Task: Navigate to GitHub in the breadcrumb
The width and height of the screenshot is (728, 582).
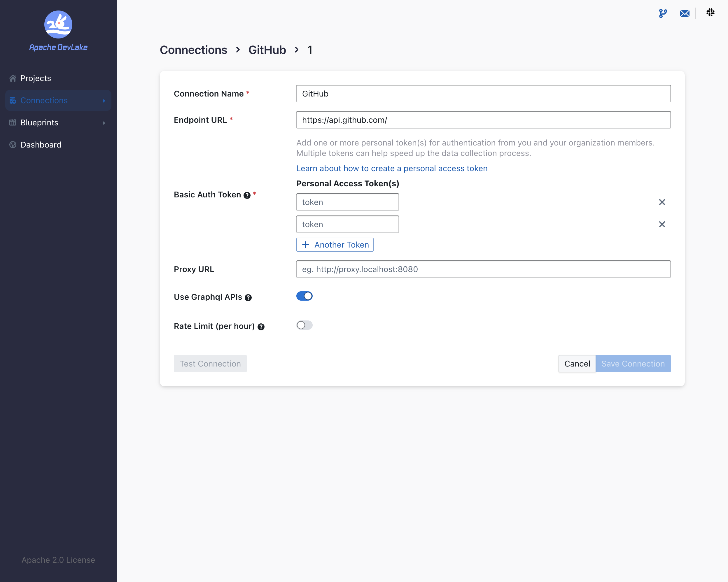Action: [267, 50]
